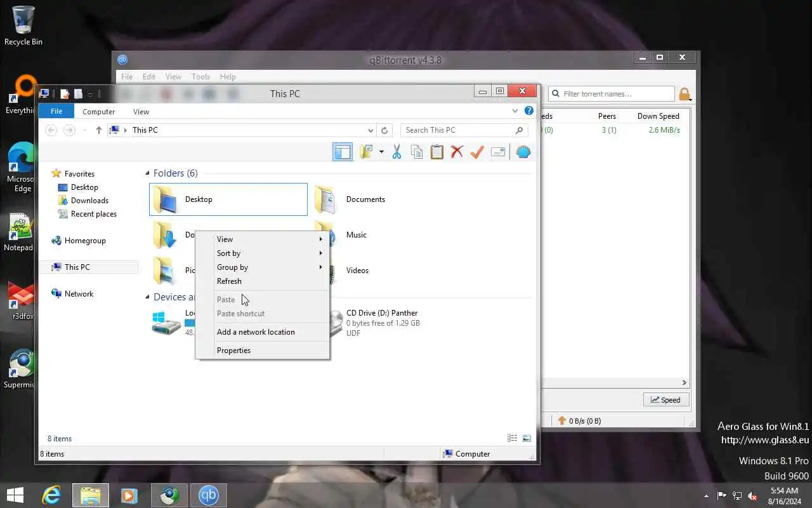The width and height of the screenshot is (812, 508).
Task: Click the Back navigation arrow
Action: [x=51, y=130]
